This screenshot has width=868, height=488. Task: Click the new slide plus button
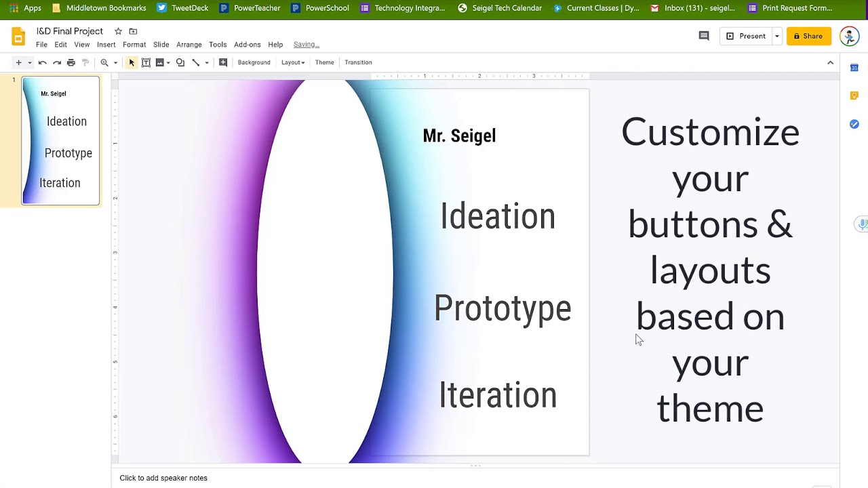pos(18,62)
